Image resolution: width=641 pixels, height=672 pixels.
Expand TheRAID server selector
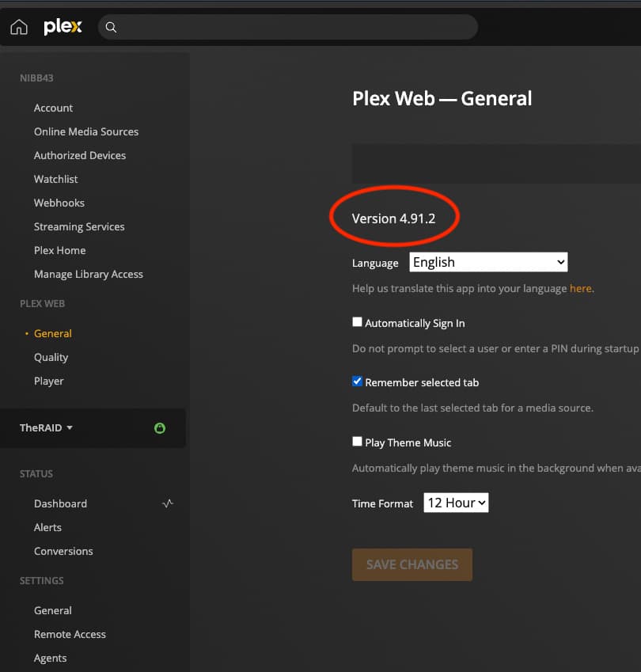pyautogui.click(x=46, y=427)
